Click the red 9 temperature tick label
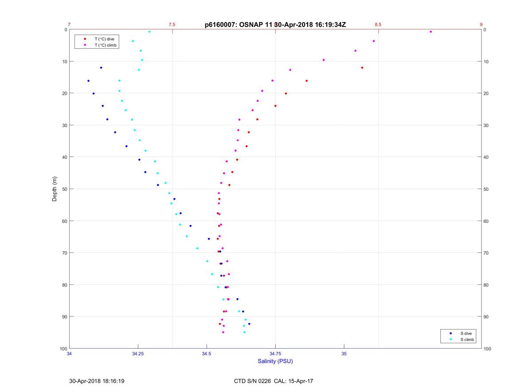Image resolution: width=532 pixels, height=392 pixels. point(481,25)
